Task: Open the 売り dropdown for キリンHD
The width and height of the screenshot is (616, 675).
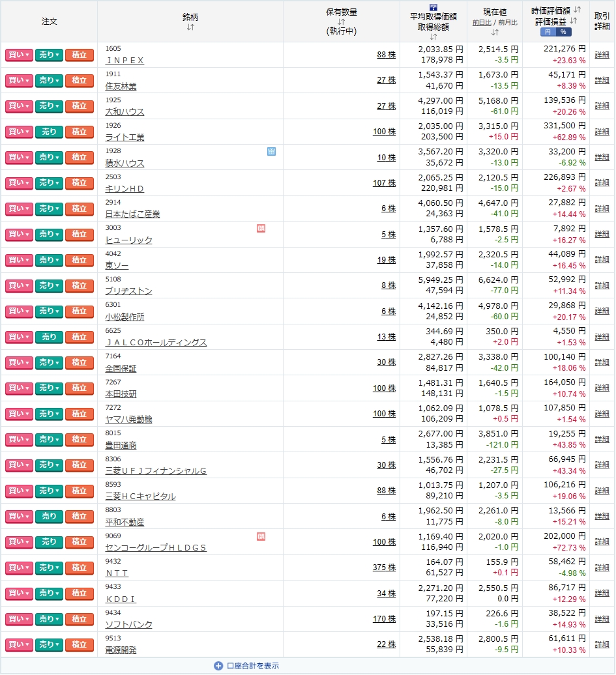Action: (x=49, y=183)
